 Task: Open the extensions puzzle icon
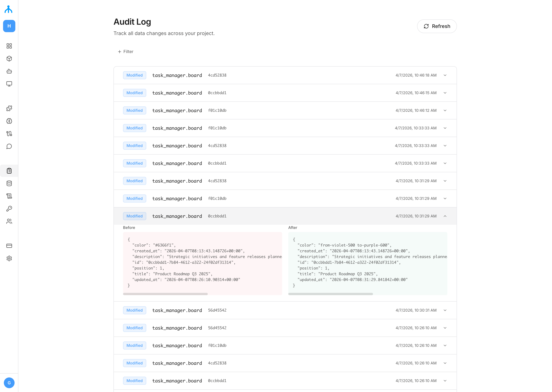9,109
